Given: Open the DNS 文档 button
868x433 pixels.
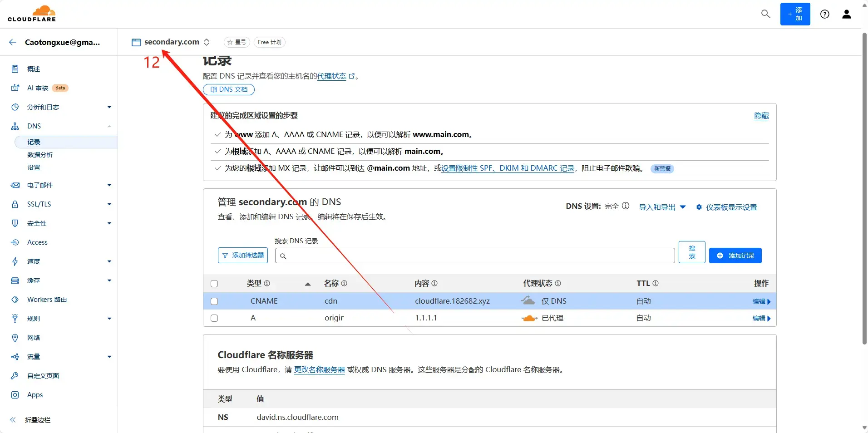Looking at the screenshot, I should coord(229,89).
